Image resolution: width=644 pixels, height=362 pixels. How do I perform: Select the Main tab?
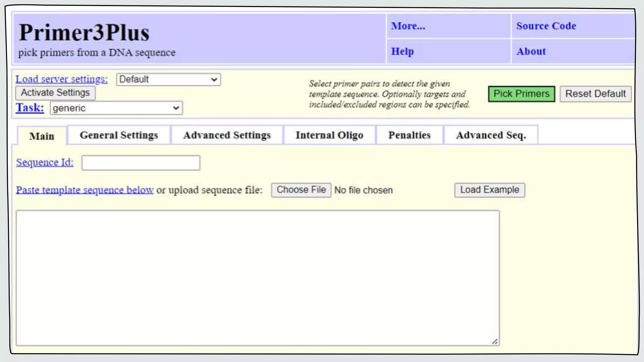pyautogui.click(x=42, y=136)
